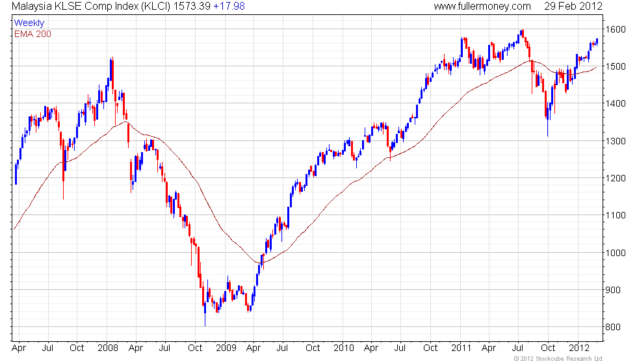637x364 pixels.
Task: Select the 'EMA 200' legend label
Action: click(x=32, y=34)
